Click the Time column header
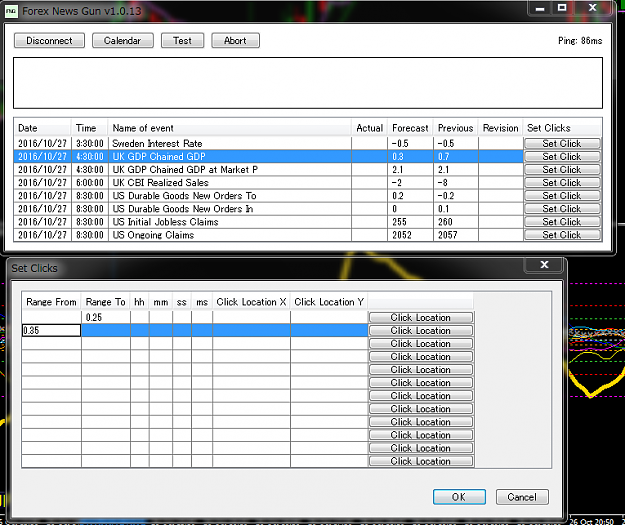 [89, 128]
